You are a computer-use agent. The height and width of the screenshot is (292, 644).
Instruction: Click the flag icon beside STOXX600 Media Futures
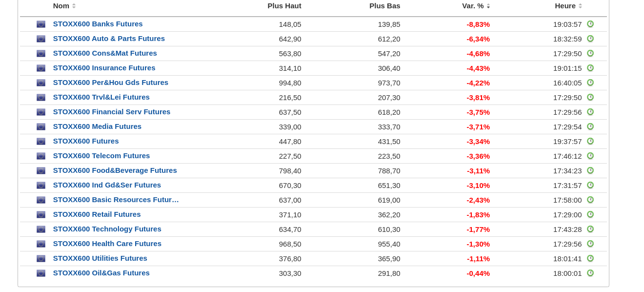click(41, 126)
